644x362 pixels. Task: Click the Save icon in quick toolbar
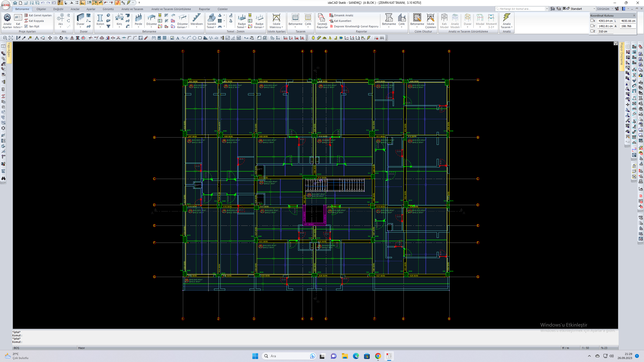32,3
